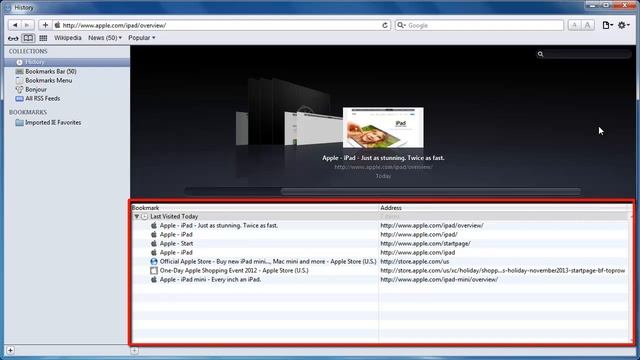Click address http://www.apple.com/startpage/
This screenshot has height=360, width=640.
[x=425, y=243]
